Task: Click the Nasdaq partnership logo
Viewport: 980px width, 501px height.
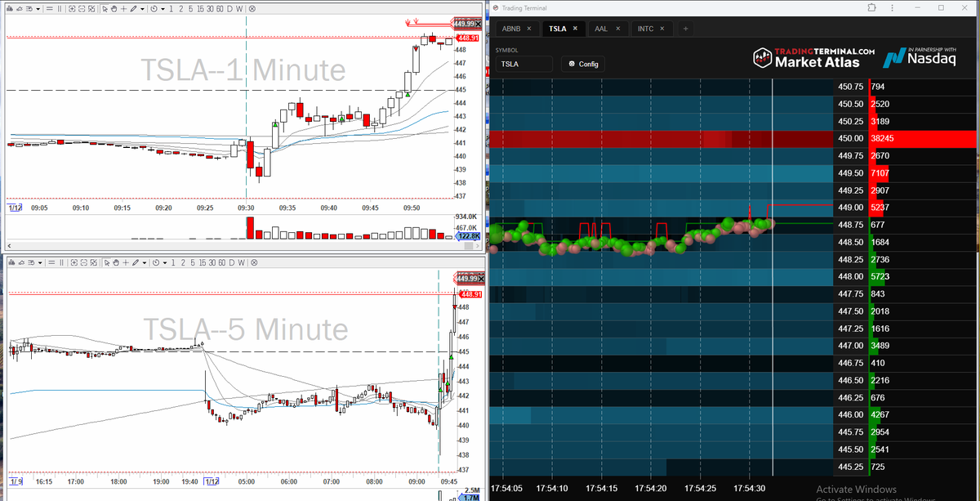Action: [x=919, y=57]
